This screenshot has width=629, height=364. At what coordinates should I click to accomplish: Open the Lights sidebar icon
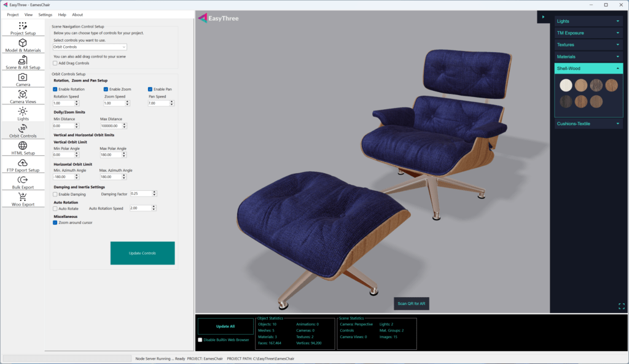click(x=23, y=112)
